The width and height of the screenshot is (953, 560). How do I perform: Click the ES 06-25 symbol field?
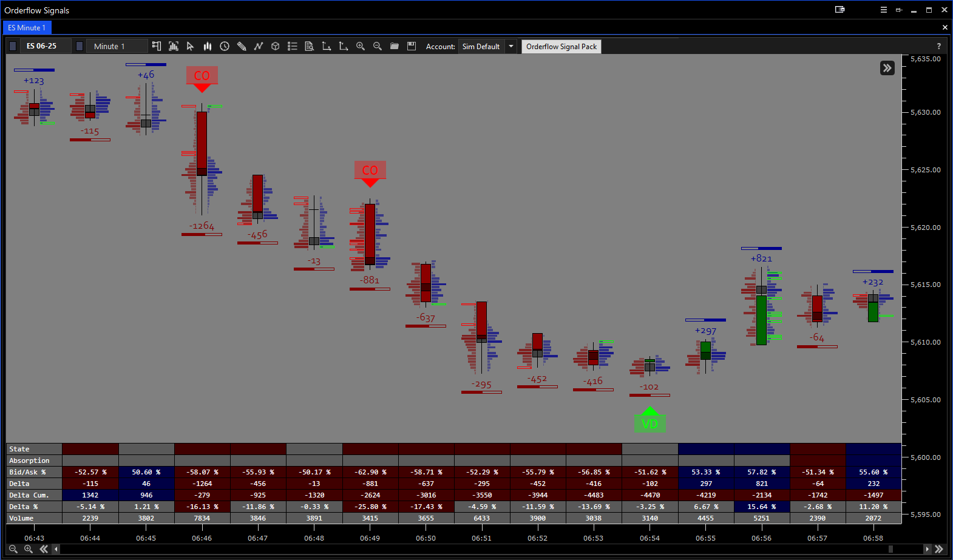[x=46, y=46]
